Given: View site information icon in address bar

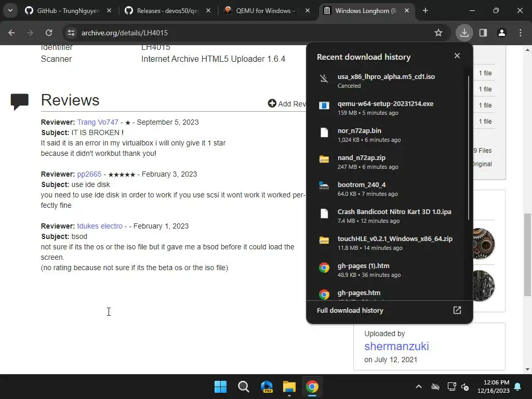Looking at the screenshot, I should tap(71, 33).
